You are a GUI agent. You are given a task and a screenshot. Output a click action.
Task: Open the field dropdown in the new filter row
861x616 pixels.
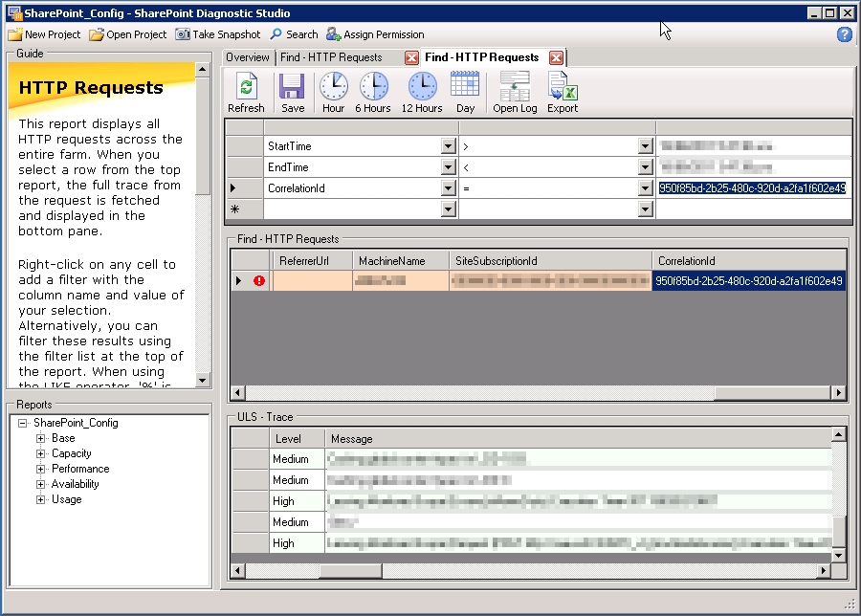click(448, 209)
